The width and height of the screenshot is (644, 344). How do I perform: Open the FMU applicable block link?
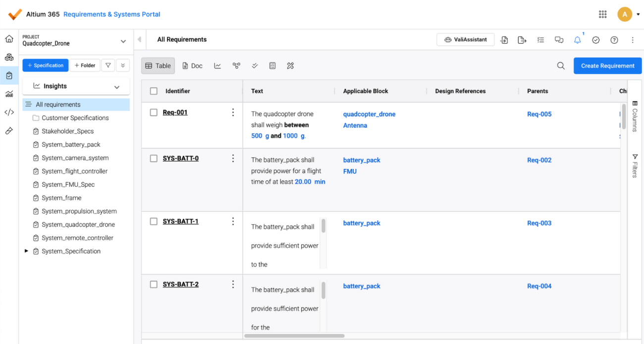coord(350,172)
